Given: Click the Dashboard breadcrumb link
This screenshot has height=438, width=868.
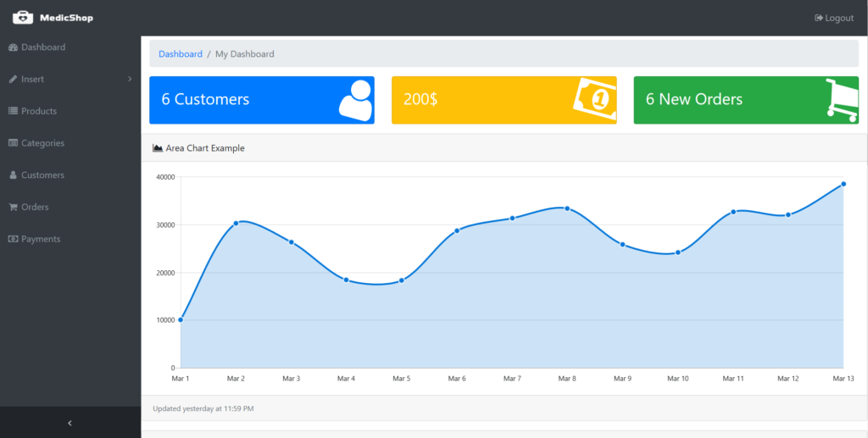Looking at the screenshot, I should 181,54.
